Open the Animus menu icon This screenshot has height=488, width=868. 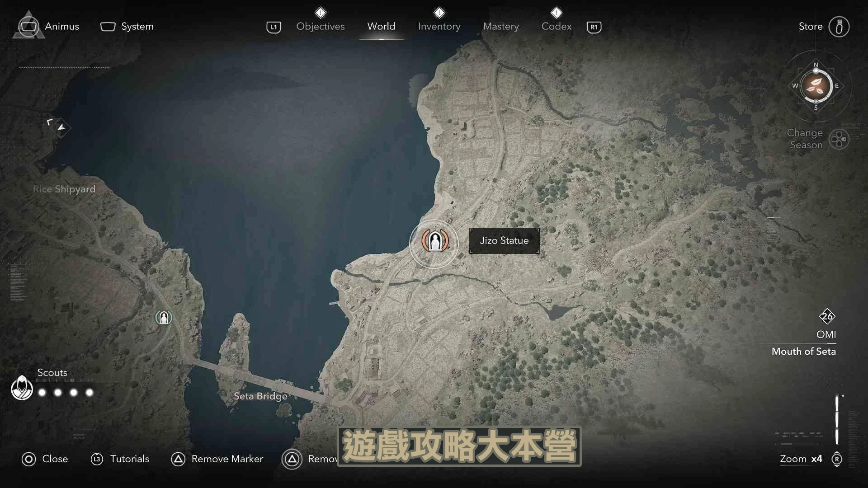pyautogui.click(x=28, y=26)
